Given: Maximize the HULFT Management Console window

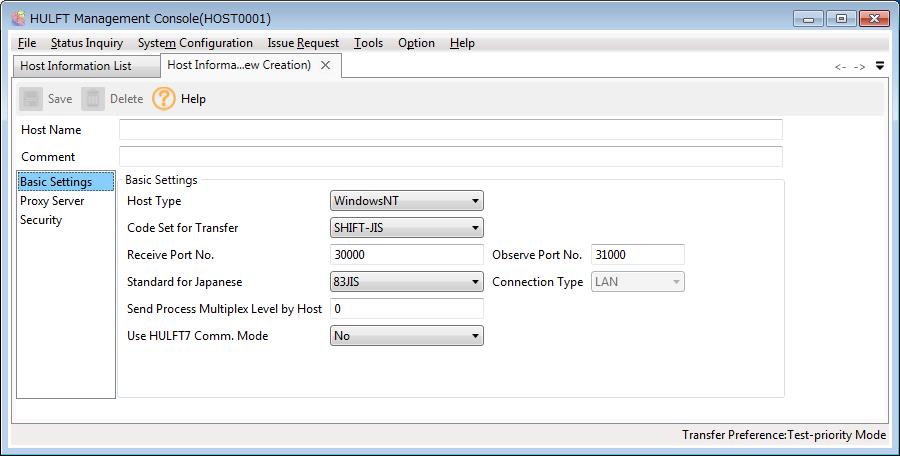Looking at the screenshot, I should (x=841, y=19).
